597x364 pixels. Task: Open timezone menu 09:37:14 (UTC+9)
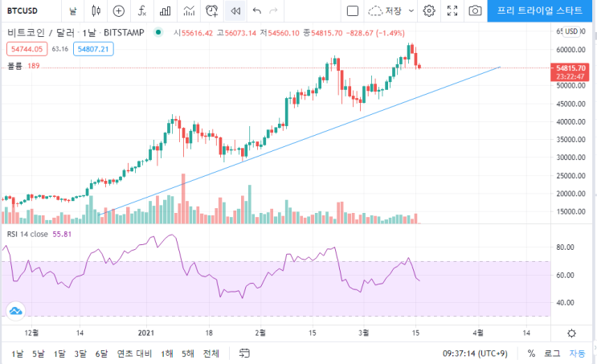[475, 354]
